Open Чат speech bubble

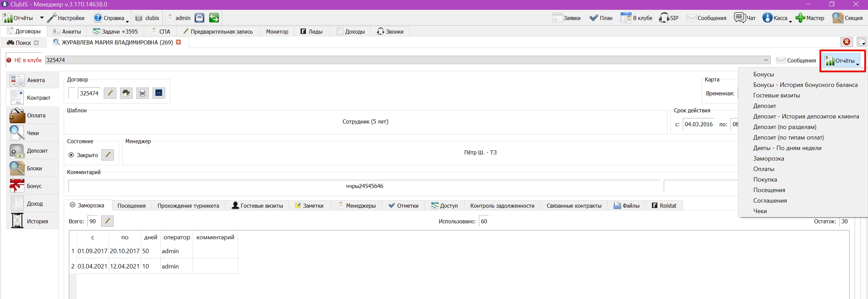tap(745, 18)
